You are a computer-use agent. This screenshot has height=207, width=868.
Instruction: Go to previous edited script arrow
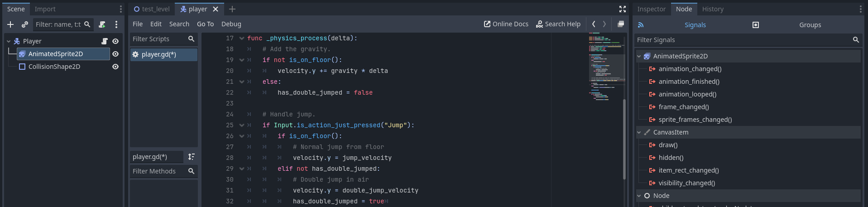pos(594,24)
